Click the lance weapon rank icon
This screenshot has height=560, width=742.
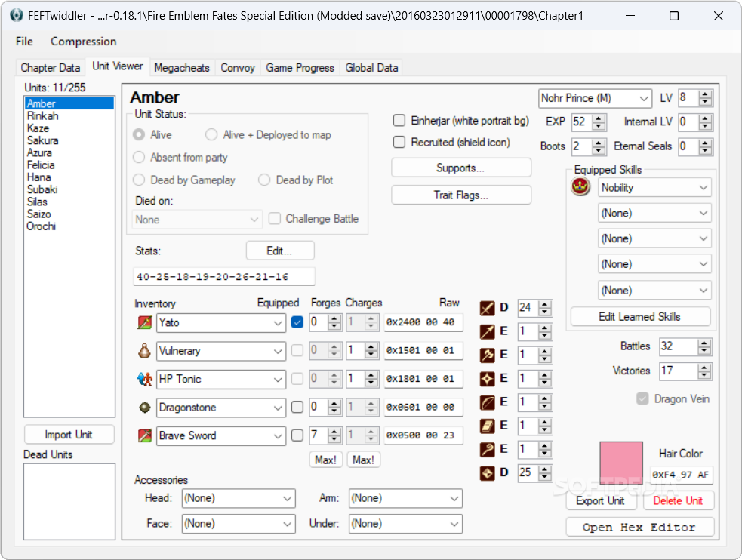click(487, 331)
